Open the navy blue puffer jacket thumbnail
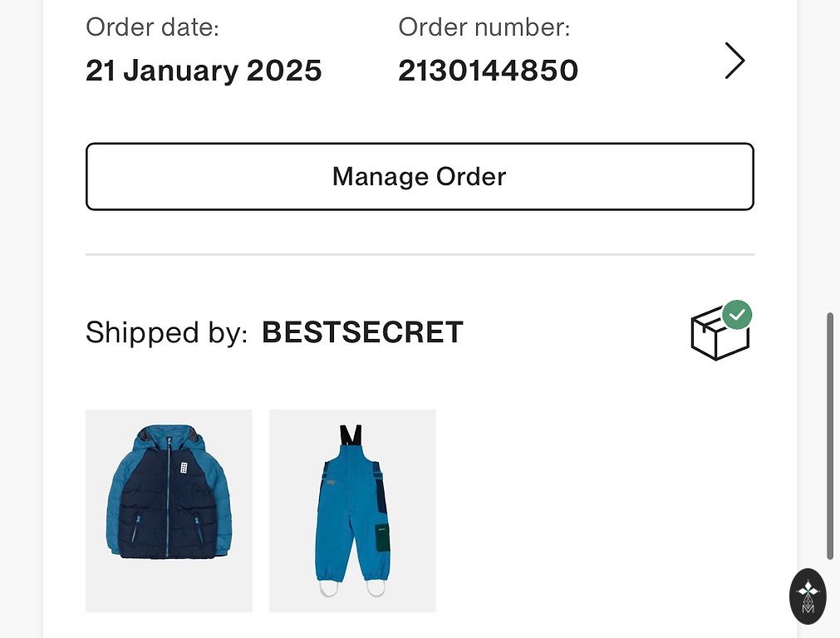The width and height of the screenshot is (840, 638). pos(169,510)
